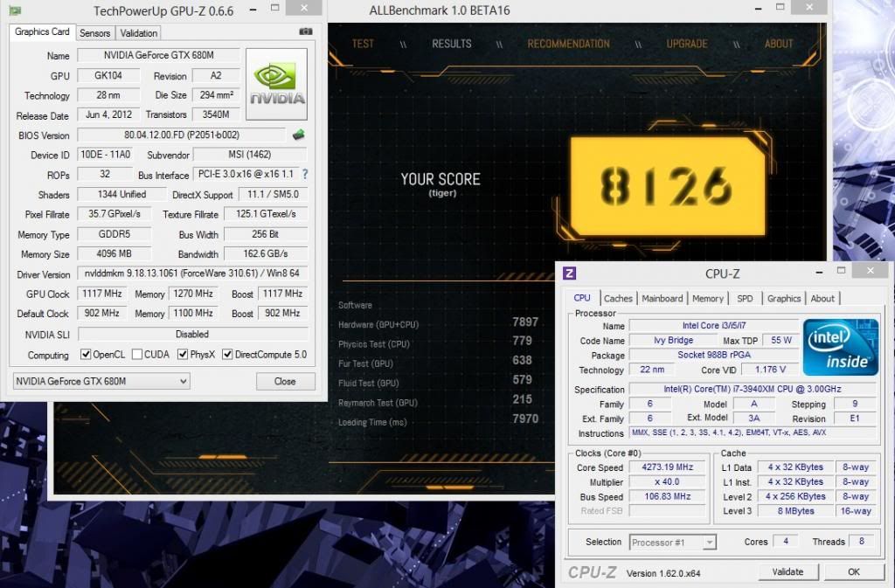Open the Memory tab in CPU-Z
This screenshot has height=588, width=895.
click(708, 298)
